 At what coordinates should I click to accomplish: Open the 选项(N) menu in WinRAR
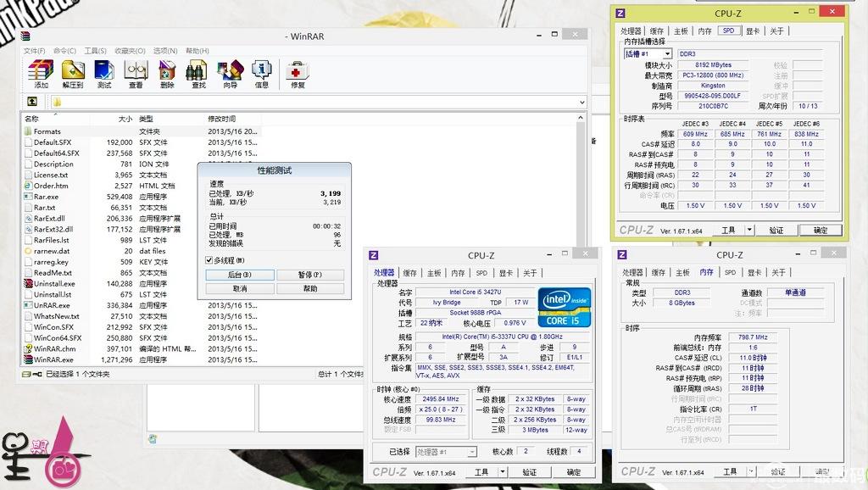165,51
